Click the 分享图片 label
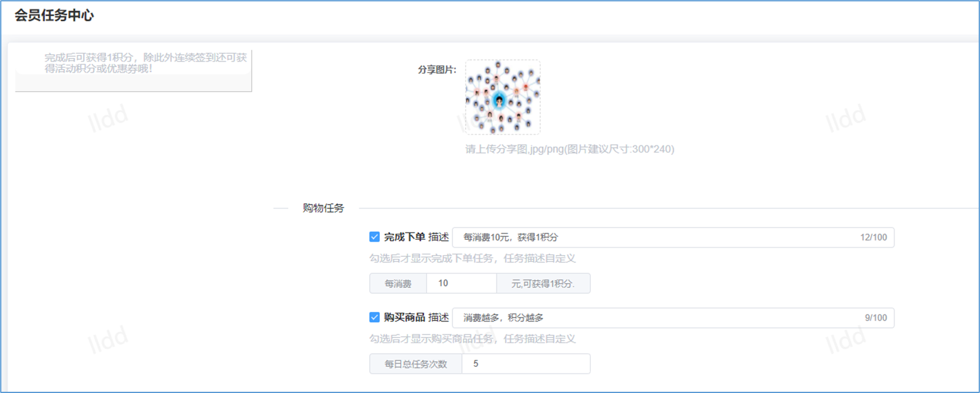 point(437,70)
